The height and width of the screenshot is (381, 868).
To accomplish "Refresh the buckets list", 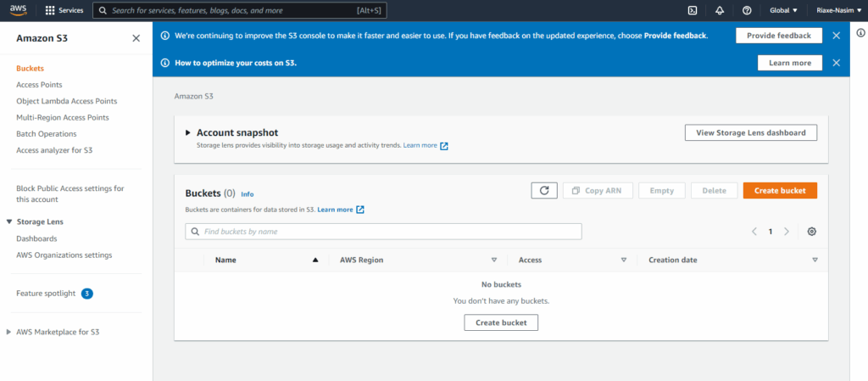I will pyautogui.click(x=543, y=190).
